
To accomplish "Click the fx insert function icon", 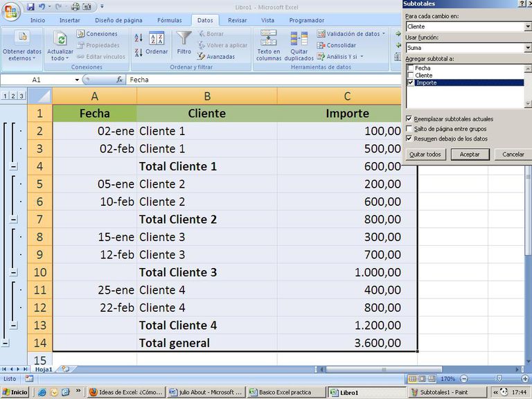I will point(119,80).
